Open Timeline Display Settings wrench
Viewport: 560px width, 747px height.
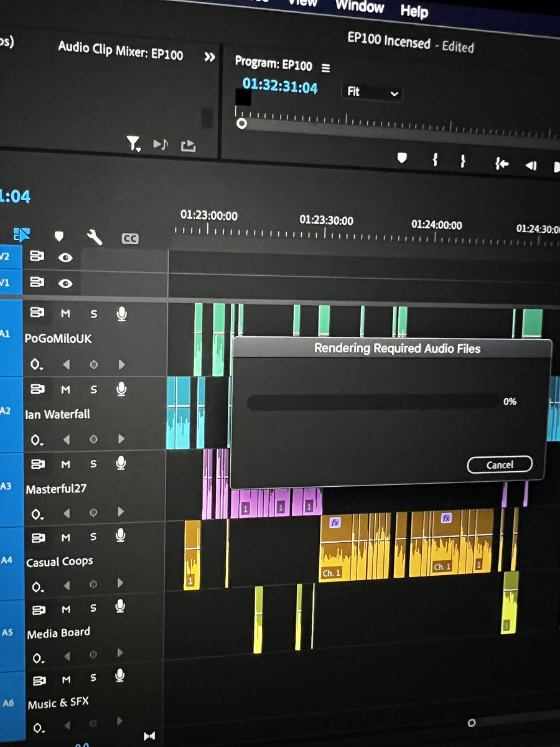pyautogui.click(x=95, y=237)
